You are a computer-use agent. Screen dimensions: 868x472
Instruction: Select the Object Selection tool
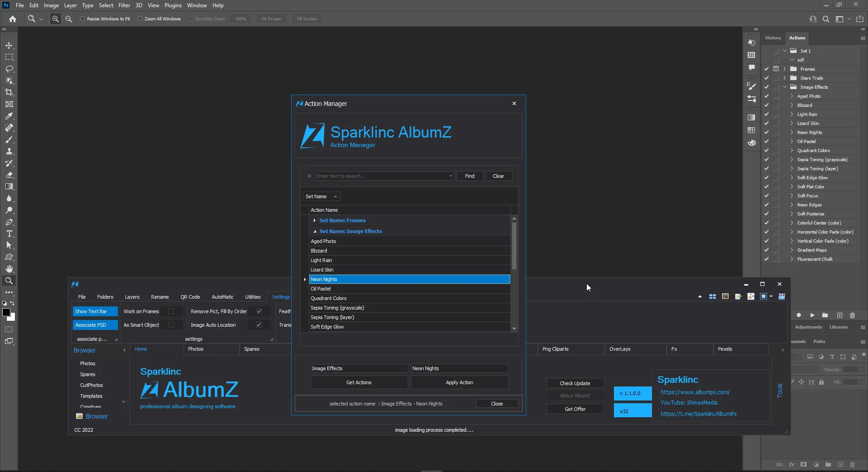pos(9,81)
